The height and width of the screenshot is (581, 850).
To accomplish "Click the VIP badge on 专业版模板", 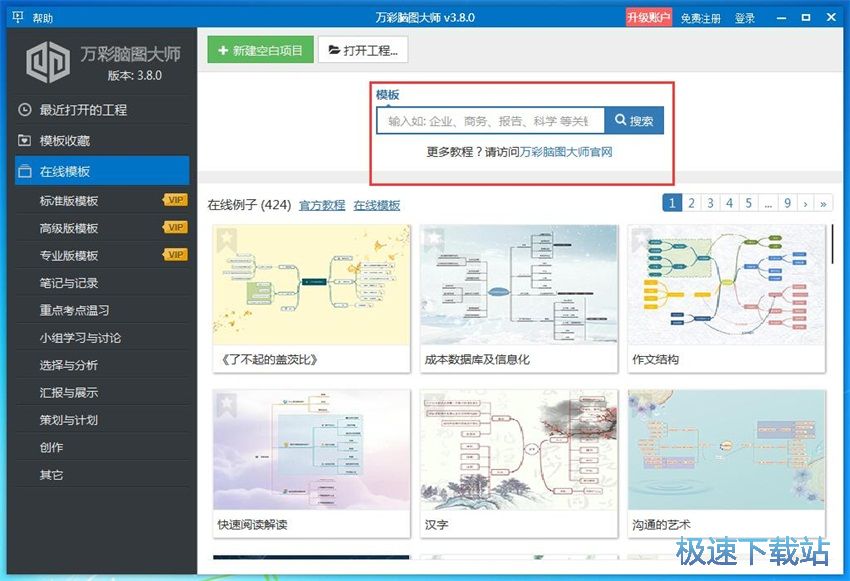I will coord(175,255).
